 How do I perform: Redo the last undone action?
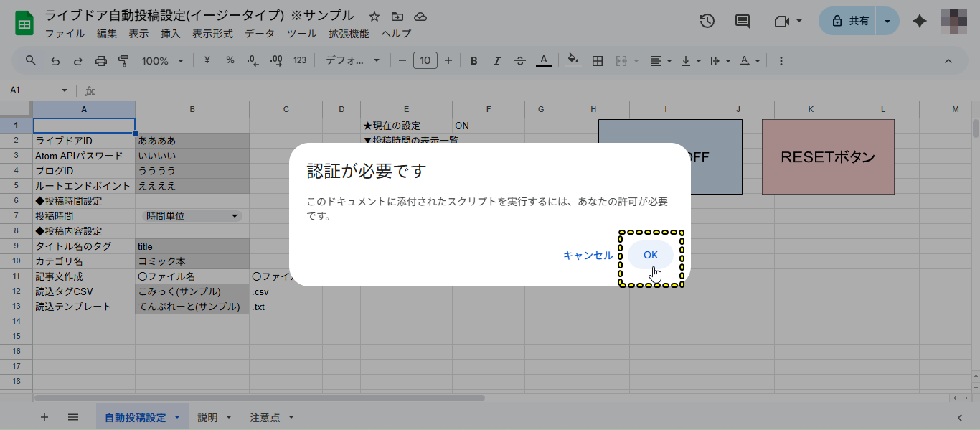[x=77, y=61]
